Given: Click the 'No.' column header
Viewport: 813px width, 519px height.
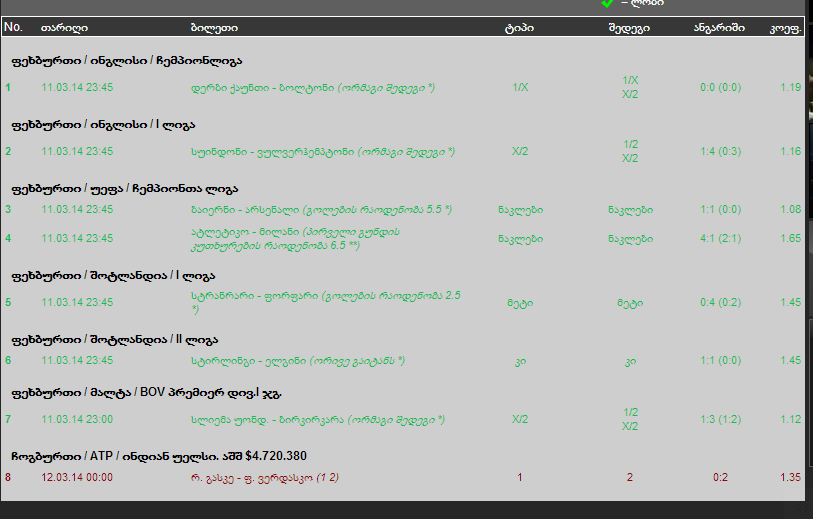Looking at the screenshot, I should click(x=13, y=27).
